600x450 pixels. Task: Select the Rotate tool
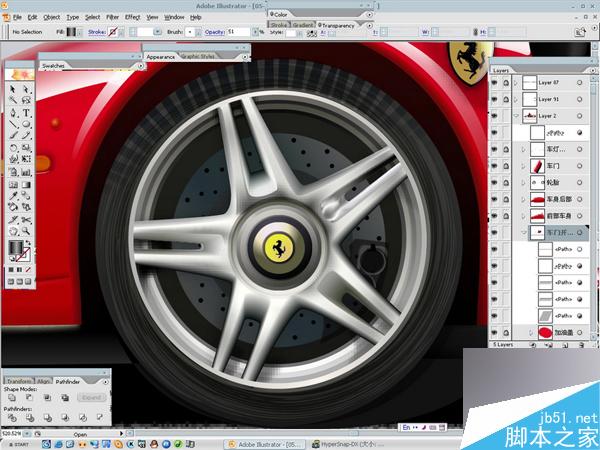[x=13, y=148]
